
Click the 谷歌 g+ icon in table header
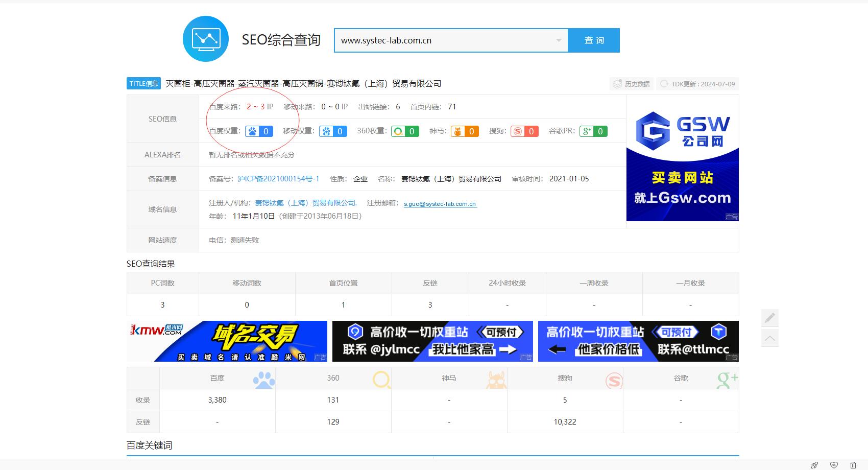728,380
